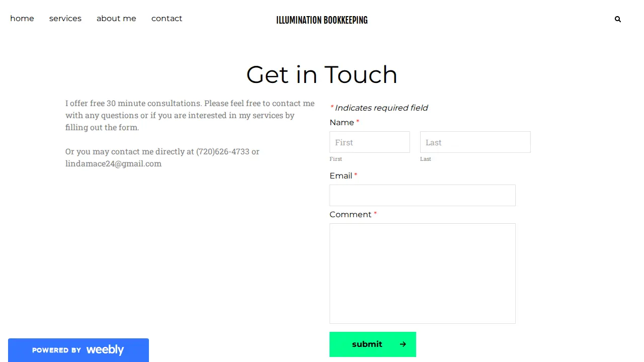Select the contact menu item
The width and height of the screenshot is (644, 362).
click(x=167, y=19)
